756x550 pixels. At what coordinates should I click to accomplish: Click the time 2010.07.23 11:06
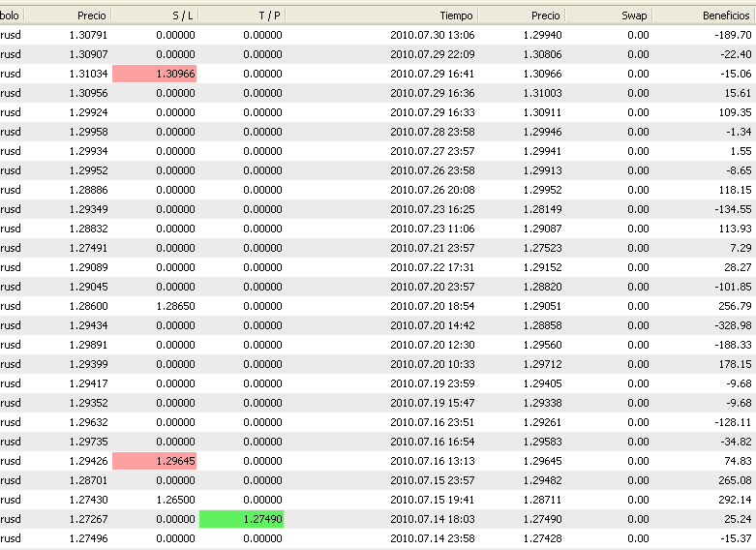[x=433, y=229]
